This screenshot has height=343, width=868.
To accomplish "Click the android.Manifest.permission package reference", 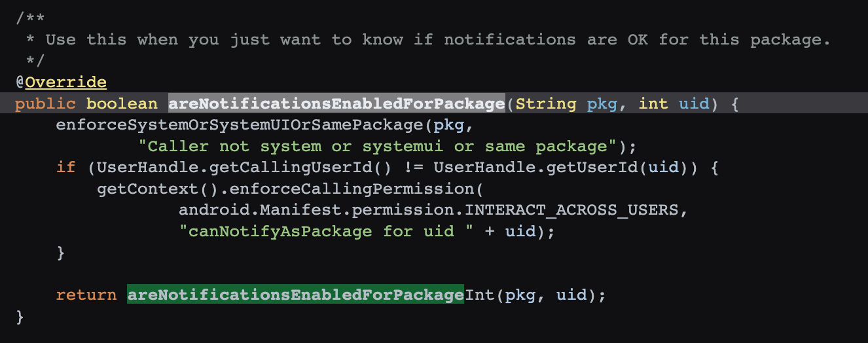I will (x=316, y=210).
